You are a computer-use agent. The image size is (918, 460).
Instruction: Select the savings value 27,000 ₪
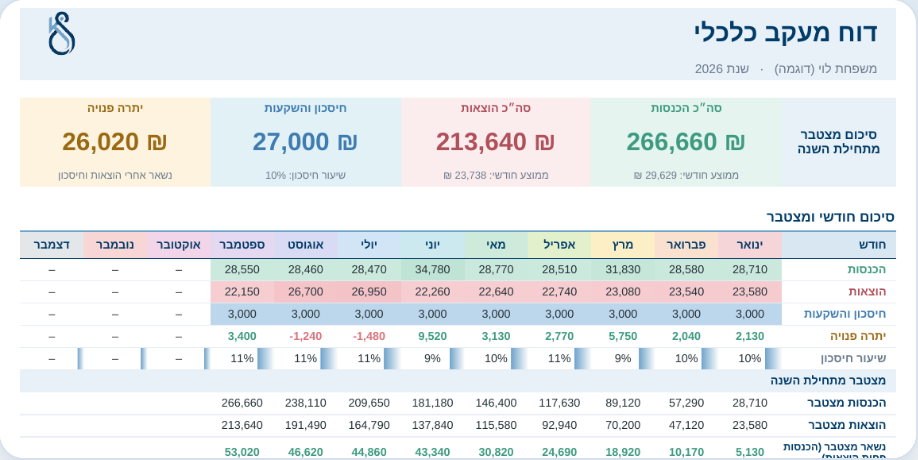click(305, 142)
